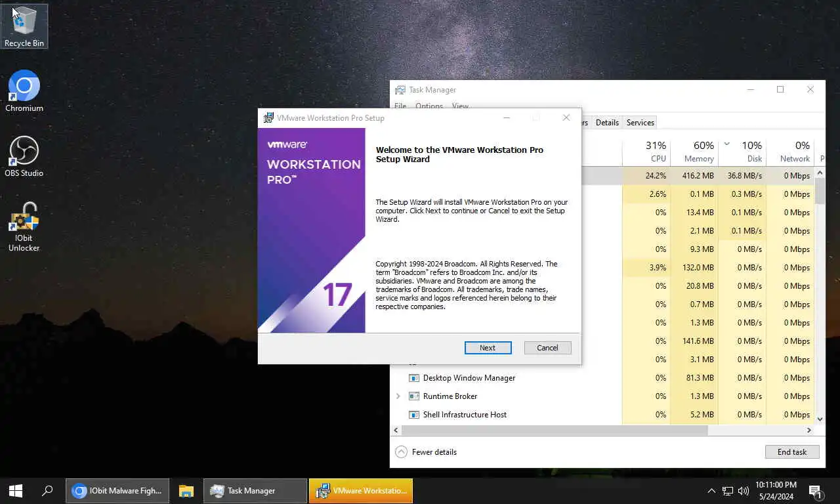Click the Task Manager title bar icon
Viewport: 840px width, 504px height.
[x=400, y=90]
